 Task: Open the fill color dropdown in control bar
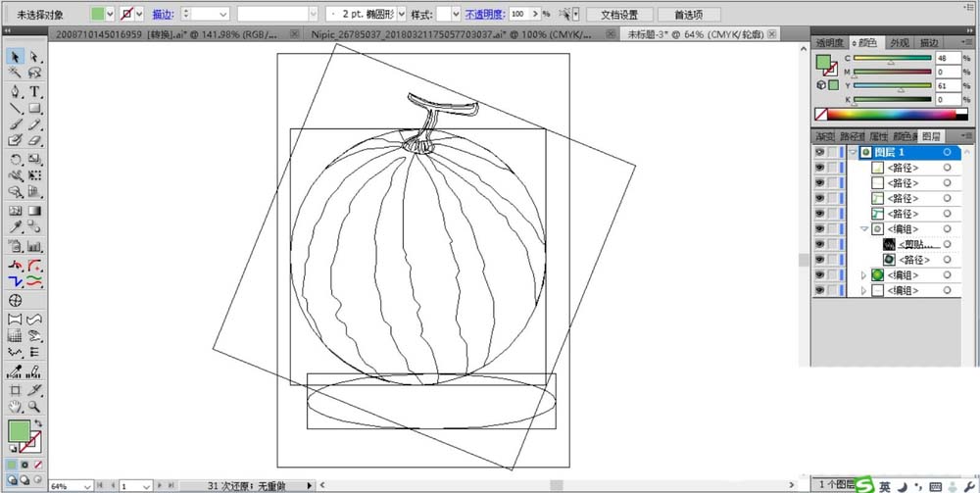pyautogui.click(x=110, y=14)
